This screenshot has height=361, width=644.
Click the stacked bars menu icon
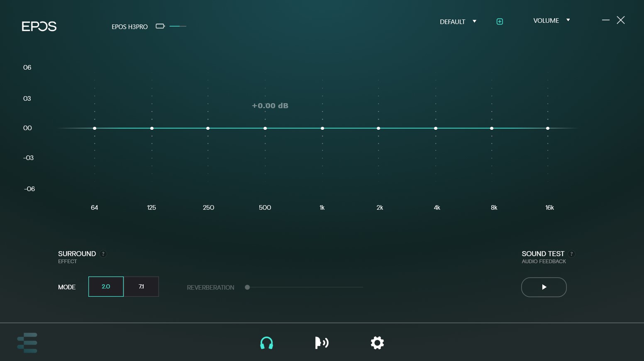(x=27, y=343)
